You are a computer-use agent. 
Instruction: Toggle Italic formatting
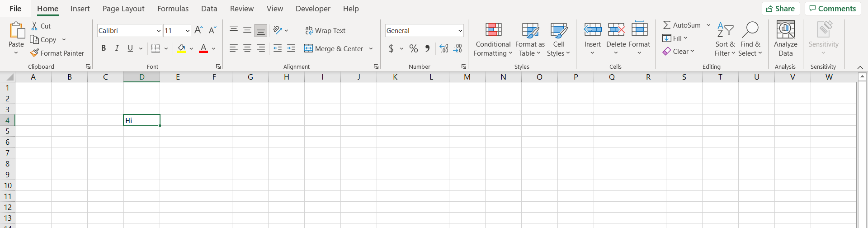pyautogui.click(x=117, y=48)
